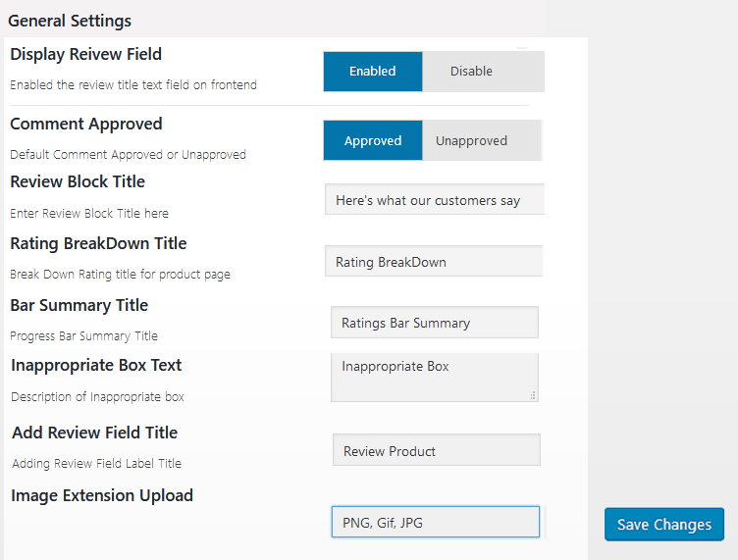Click the PNG, Gif, JPG extension field
This screenshot has width=738, height=560.
(x=436, y=522)
